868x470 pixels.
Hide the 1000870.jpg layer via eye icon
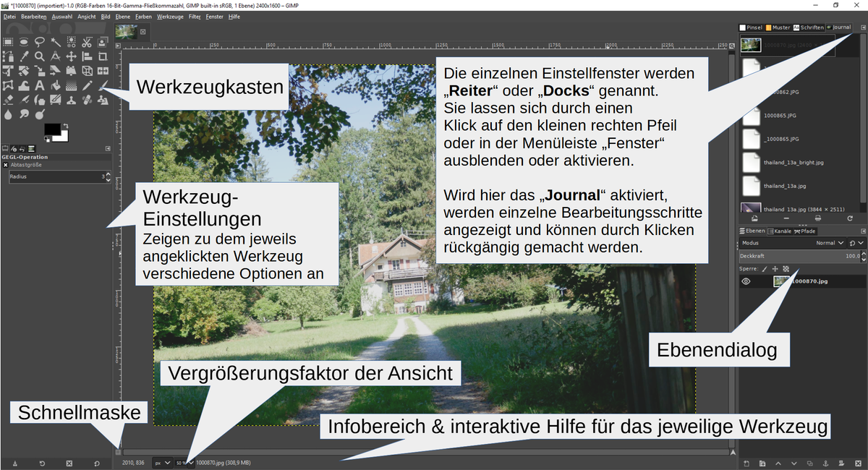(x=746, y=281)
